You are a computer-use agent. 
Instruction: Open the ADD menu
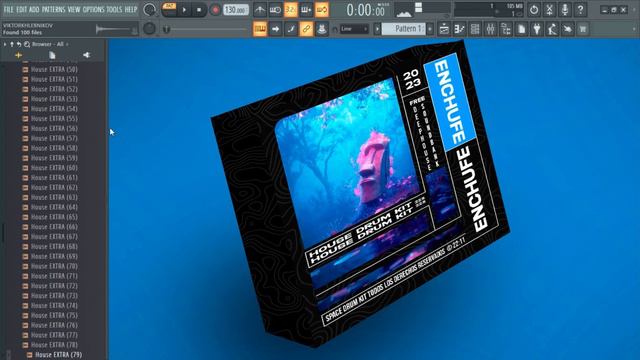click(x=34, y=9)
